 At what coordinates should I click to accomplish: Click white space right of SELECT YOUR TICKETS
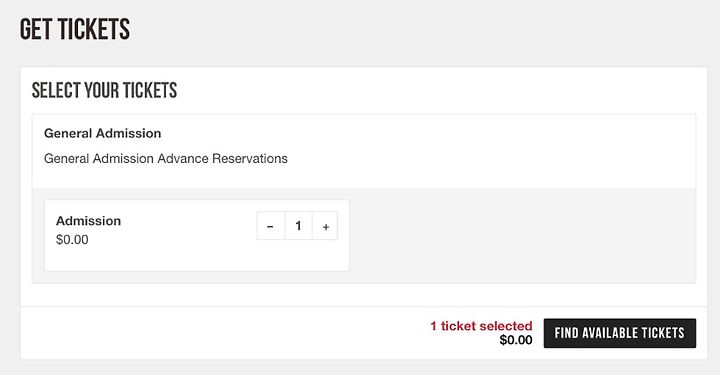point(436,90)
